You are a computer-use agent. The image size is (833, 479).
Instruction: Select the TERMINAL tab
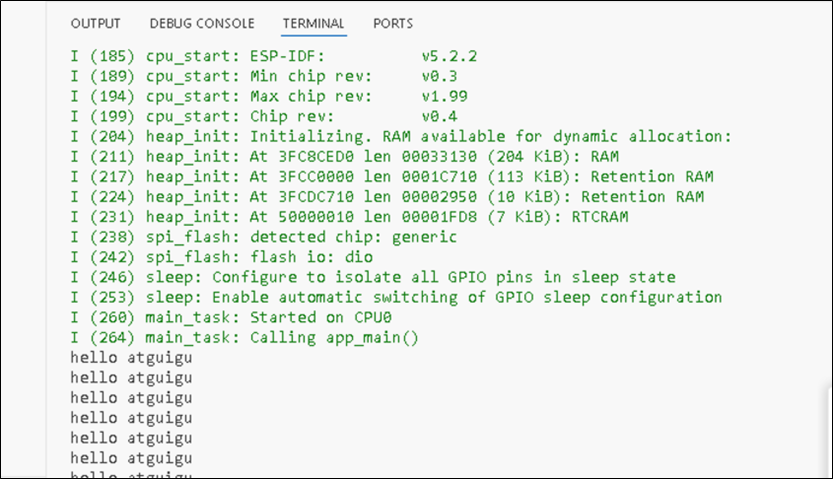pyautogui.click(x=313, y=23)
